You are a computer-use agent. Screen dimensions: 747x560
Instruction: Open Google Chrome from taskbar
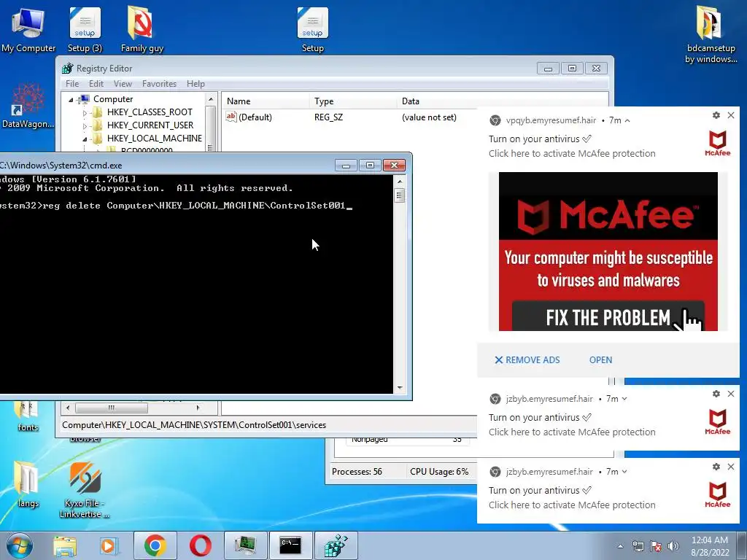pos(155,545)
